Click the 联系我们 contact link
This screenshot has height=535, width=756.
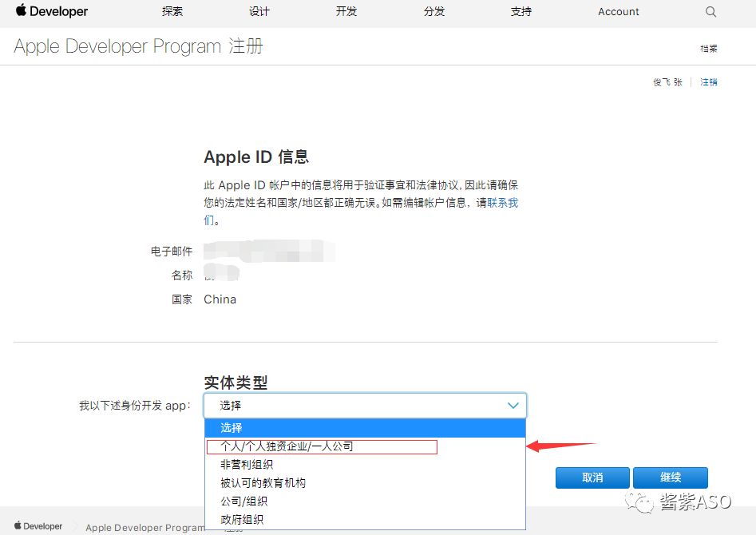point(502,203)
